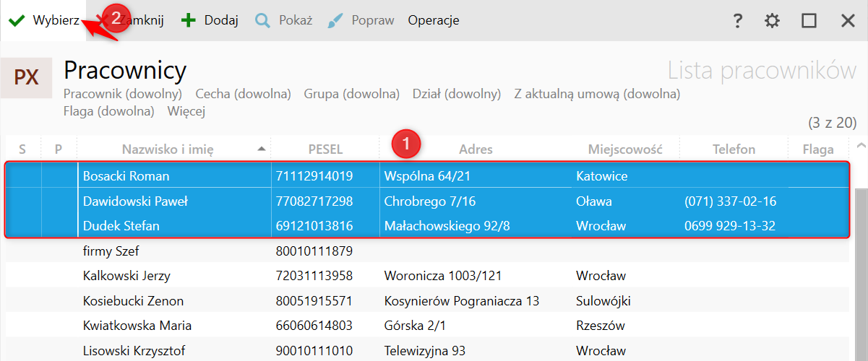The image size is (868, 361).
Task: Click address Telewizyjna 93
Action: [425, 351]
